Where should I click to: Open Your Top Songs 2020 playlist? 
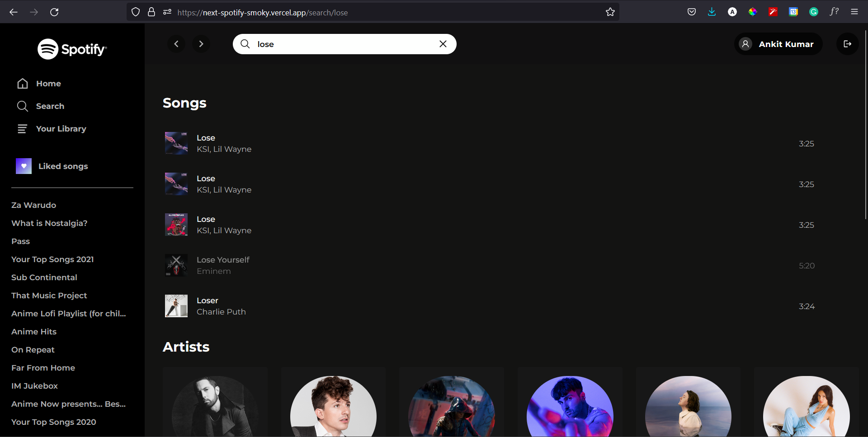pyautogui.click(x=54, y=422)
